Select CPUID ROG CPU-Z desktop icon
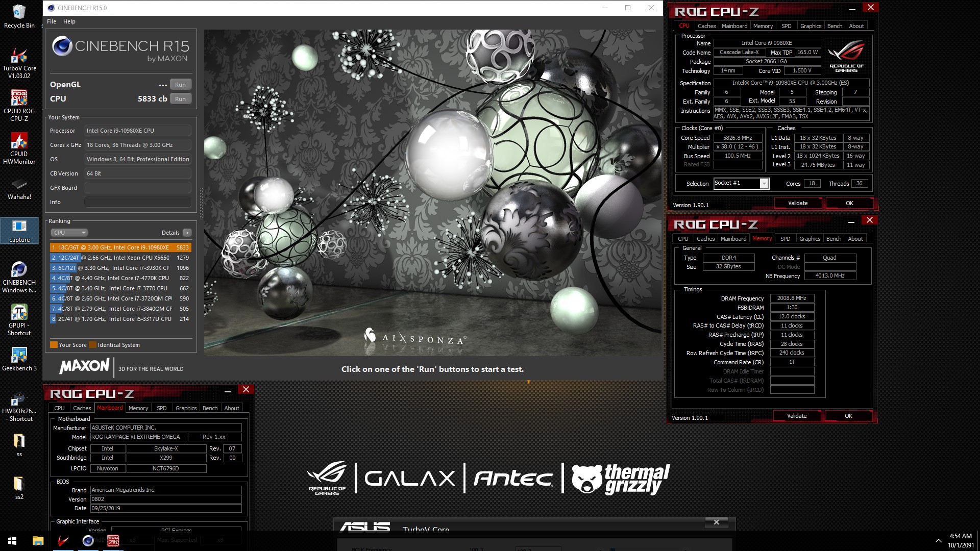This screenshot has height=551, width=980. [x=19, y=106]
